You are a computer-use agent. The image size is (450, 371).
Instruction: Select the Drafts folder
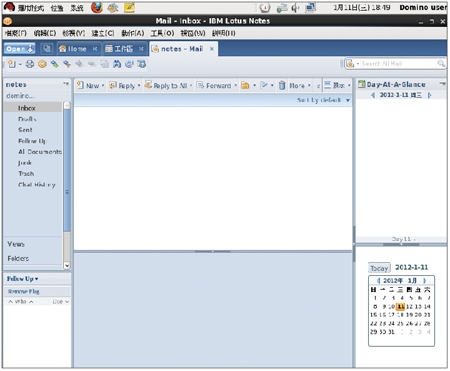click(x=27, y=119)
